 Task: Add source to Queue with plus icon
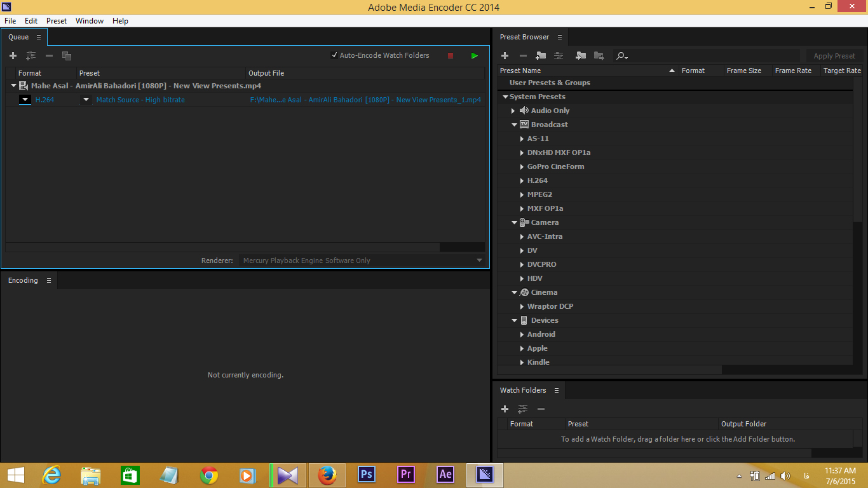coord(13,56)
